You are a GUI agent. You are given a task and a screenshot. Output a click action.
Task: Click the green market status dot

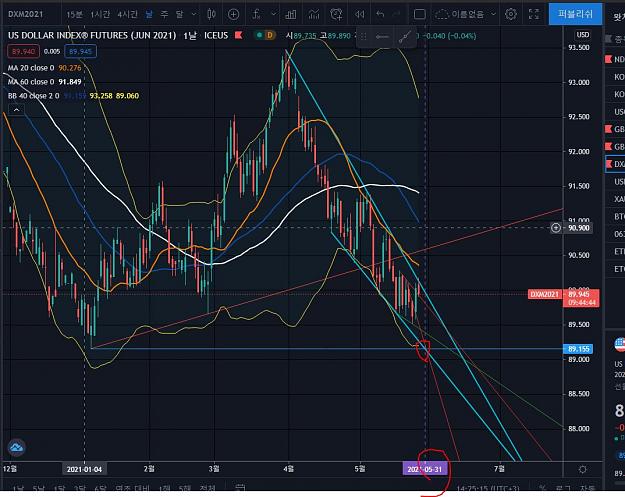point(259,35)
